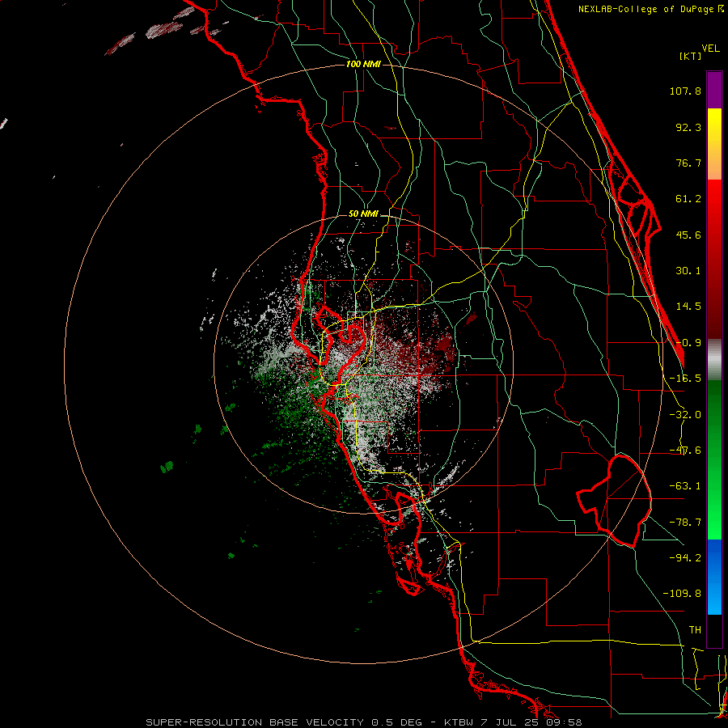Click the -94.2 legend value
This screenshot has height=728, width=728.
click(x=685, y=557)
